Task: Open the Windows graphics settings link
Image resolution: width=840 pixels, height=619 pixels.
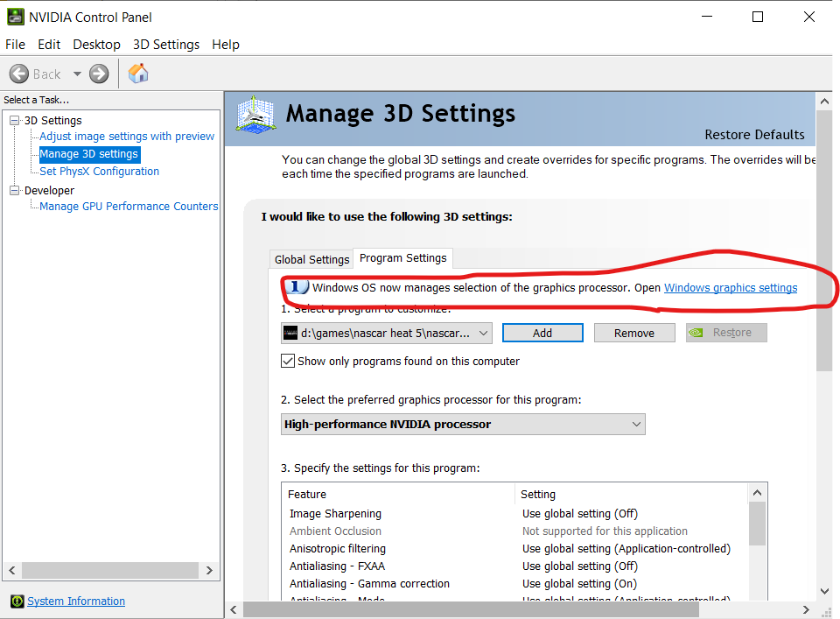Action: click(731, 288)
